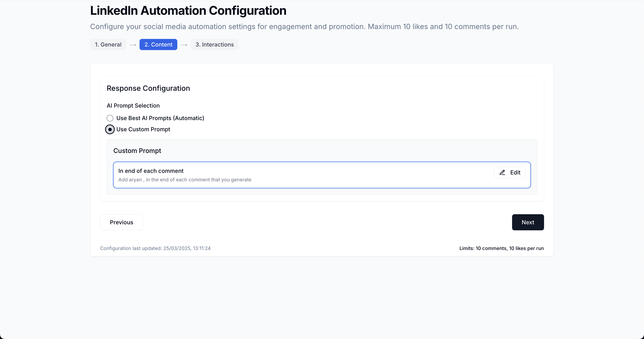Select Use Best AI Prompts (Automatic) radio

click(110, 118)
